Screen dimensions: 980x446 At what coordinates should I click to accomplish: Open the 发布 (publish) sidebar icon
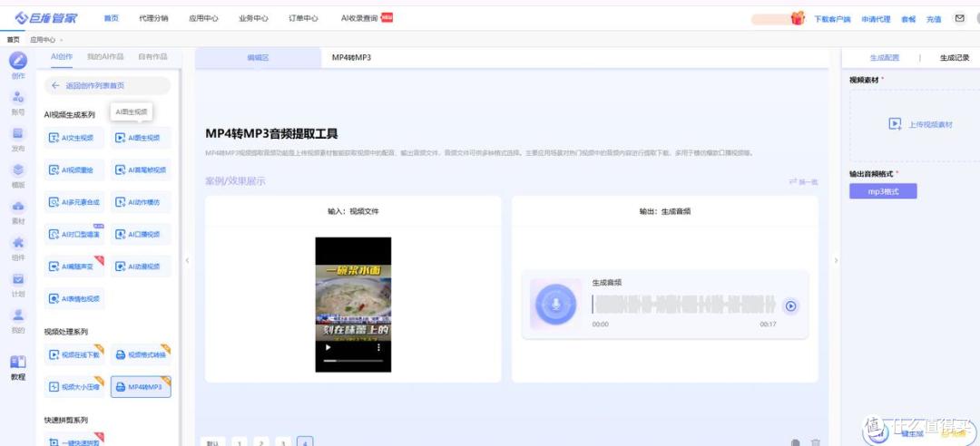coord(19,133)
